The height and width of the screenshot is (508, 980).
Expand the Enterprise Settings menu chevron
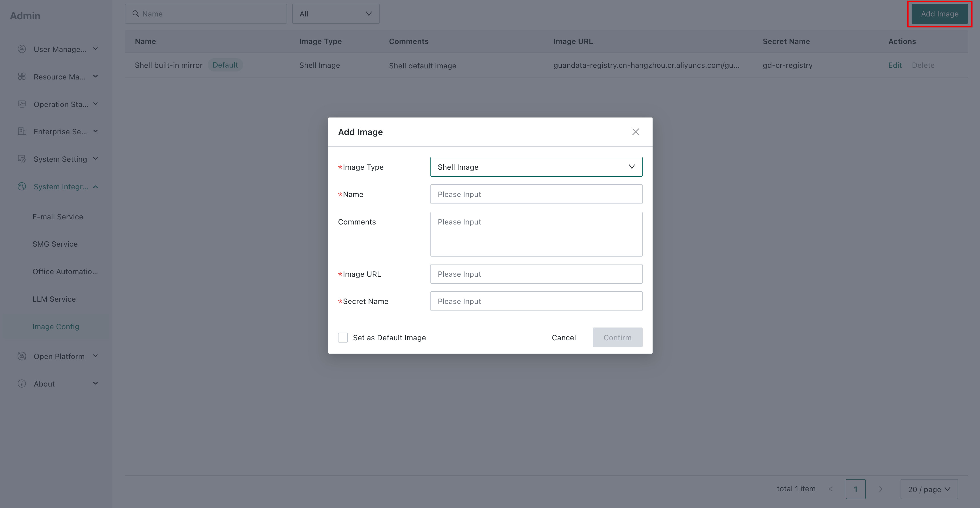96,131
